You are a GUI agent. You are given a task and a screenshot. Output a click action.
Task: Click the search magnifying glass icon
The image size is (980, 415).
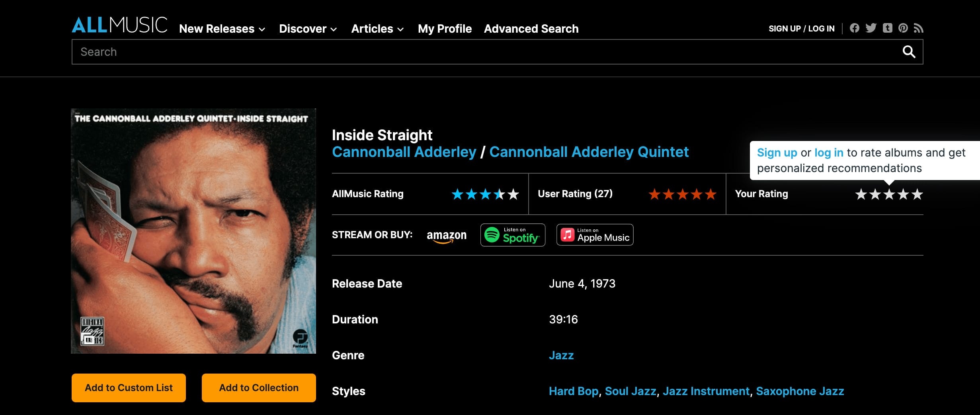pos(910,51)
